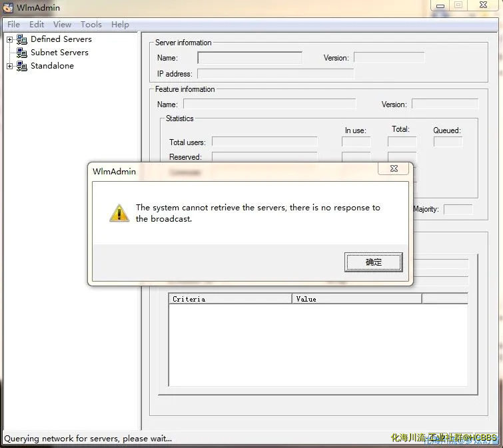Select Subnet Servers in the tree
Screen dimensions: 503x448
(60, 53)
